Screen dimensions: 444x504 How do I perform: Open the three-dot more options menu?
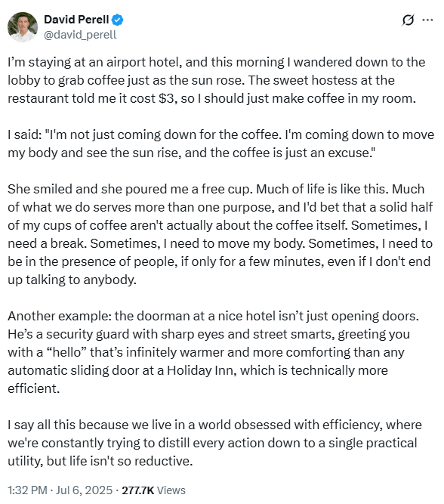[427, 20]
